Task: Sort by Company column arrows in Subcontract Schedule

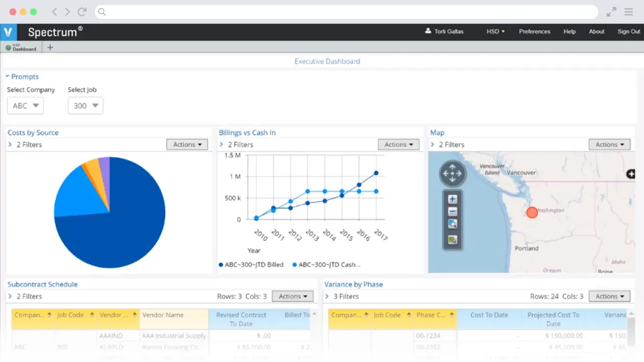Action: tap(49, 315)
